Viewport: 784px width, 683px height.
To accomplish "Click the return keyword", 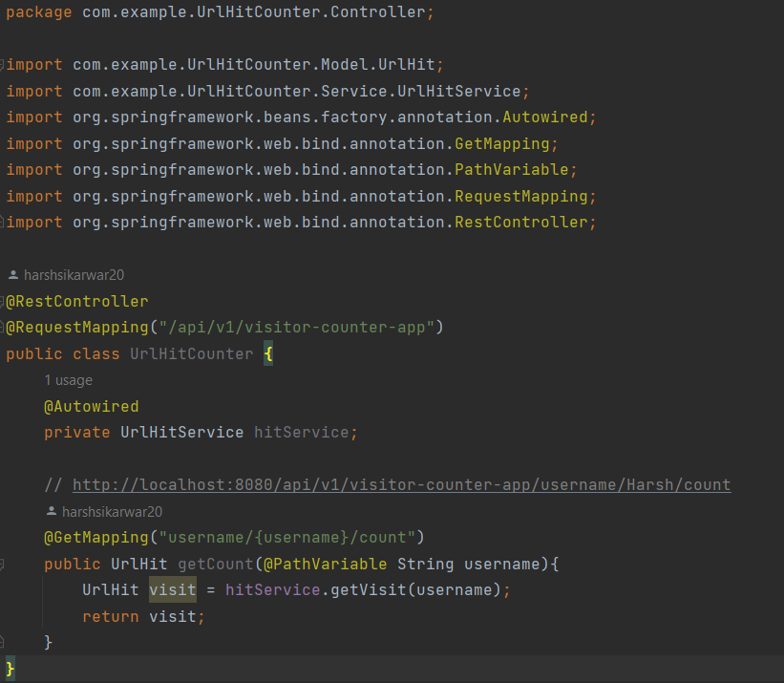I will pos(111,617).
